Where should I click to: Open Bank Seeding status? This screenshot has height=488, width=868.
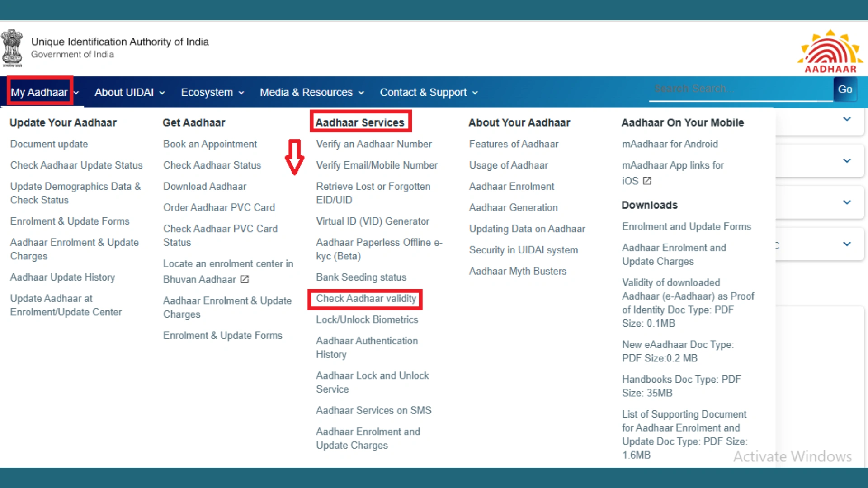point(361,277)
